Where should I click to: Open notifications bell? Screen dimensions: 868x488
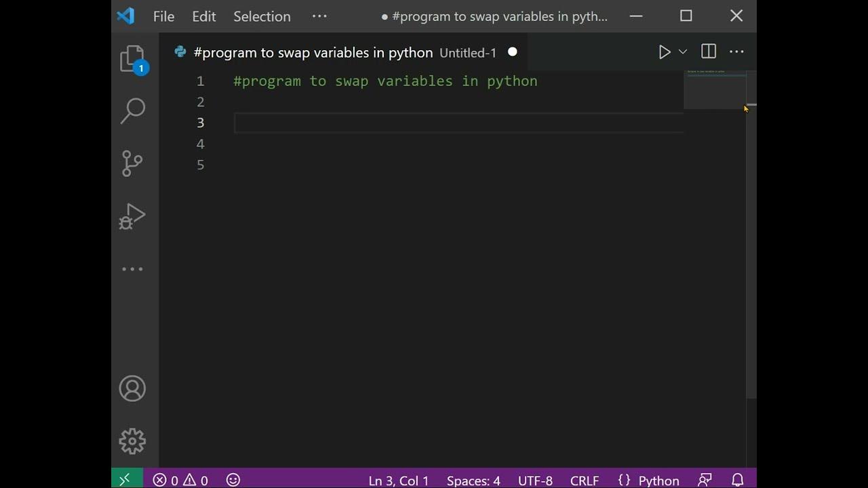738,480
